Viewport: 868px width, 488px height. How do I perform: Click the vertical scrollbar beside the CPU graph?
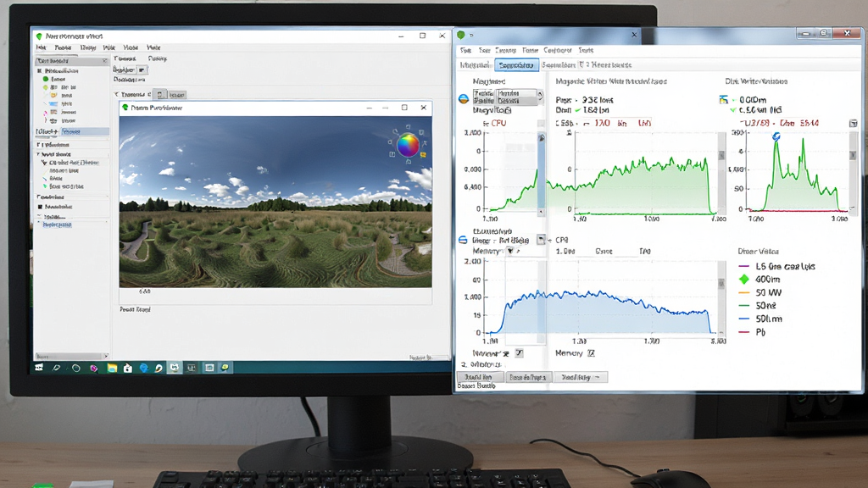point(541,173)
